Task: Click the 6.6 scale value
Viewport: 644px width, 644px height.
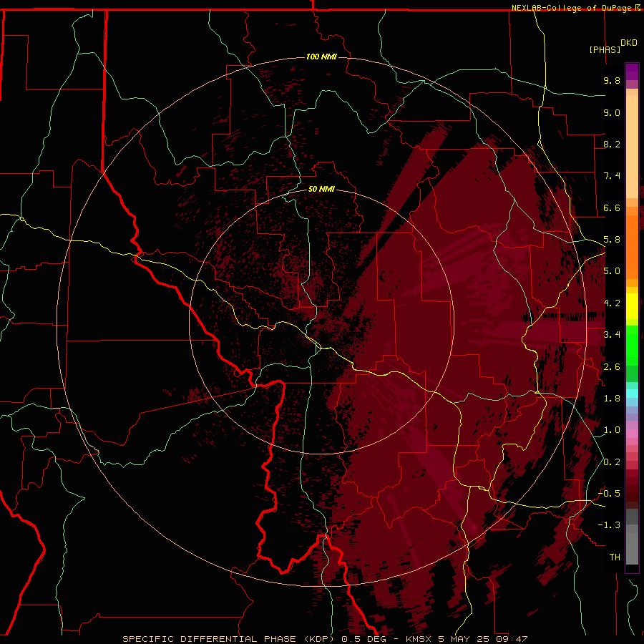Action: click(612, 208)
